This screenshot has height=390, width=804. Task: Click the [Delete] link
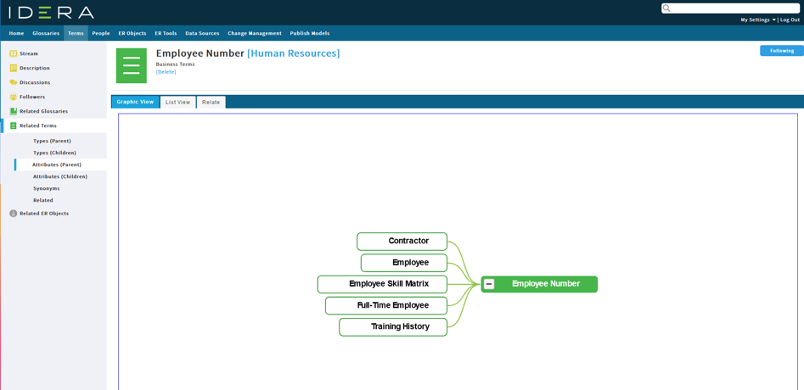point(166,72)
